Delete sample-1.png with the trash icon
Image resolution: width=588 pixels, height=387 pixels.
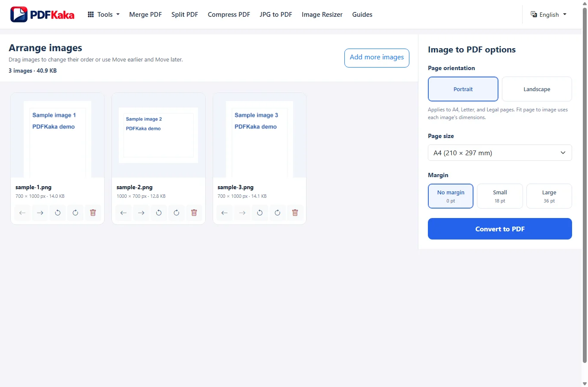click(x=93, y=213)
